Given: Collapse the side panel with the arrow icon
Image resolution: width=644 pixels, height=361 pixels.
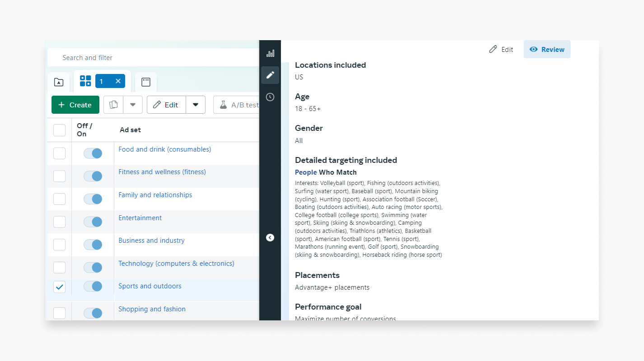Looking at the screenshot, I should coord(270,238).
